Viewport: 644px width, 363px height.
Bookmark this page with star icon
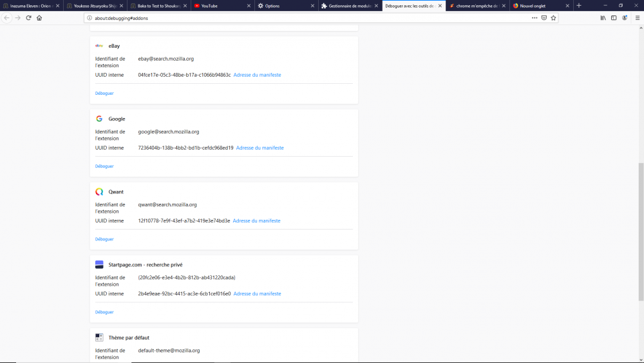pyautogui.click(x=553, y=18)
